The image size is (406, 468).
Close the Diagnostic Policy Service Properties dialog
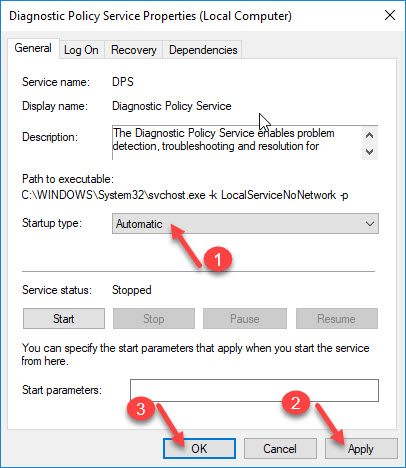(x=390, y=15)
